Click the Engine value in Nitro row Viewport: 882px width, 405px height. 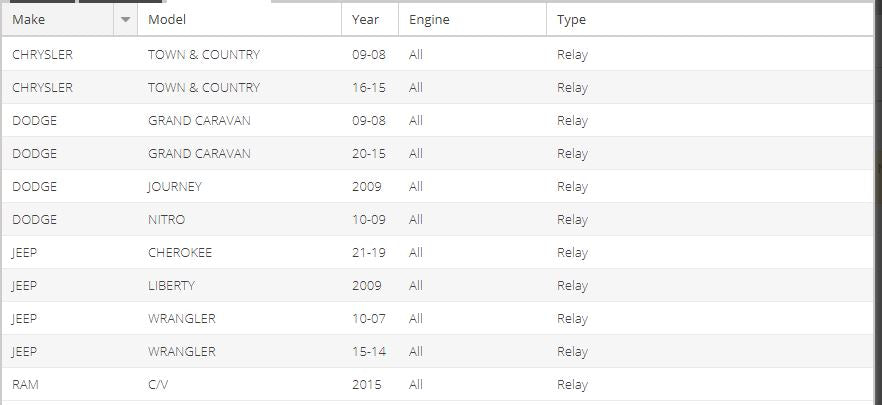pos(416,220)
